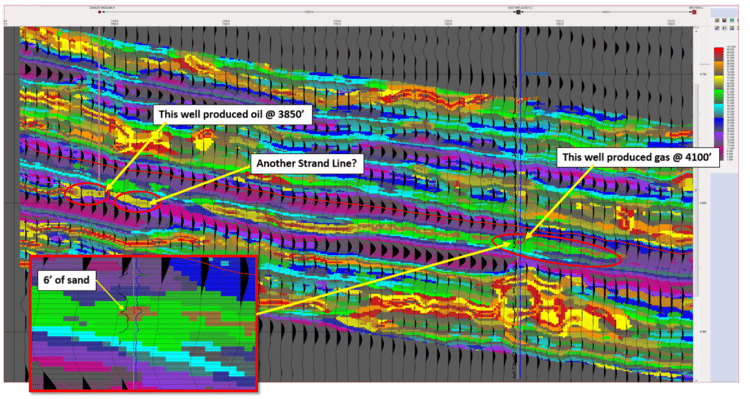Click the red band of the color scale

coord(719,54)
